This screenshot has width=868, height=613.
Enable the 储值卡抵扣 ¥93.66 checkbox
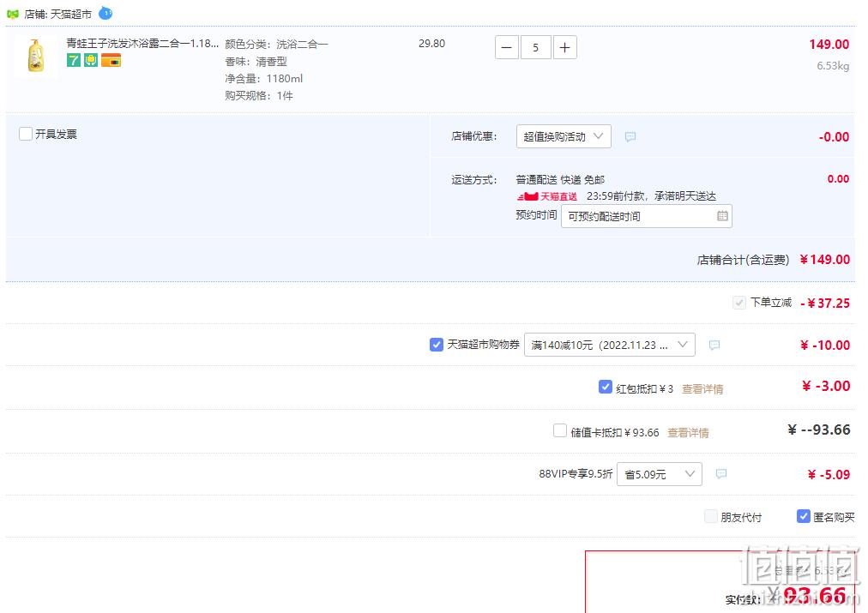tap(560, 430)
